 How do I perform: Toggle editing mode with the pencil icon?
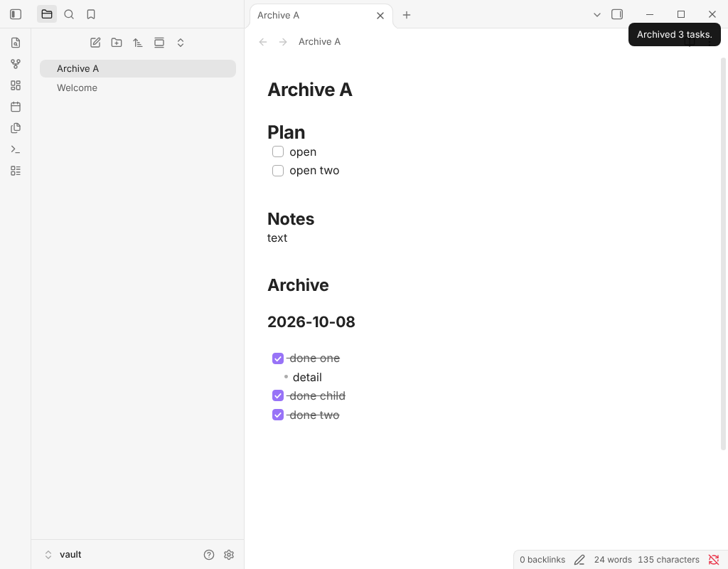pyautogui.click(x=579, y=560)
